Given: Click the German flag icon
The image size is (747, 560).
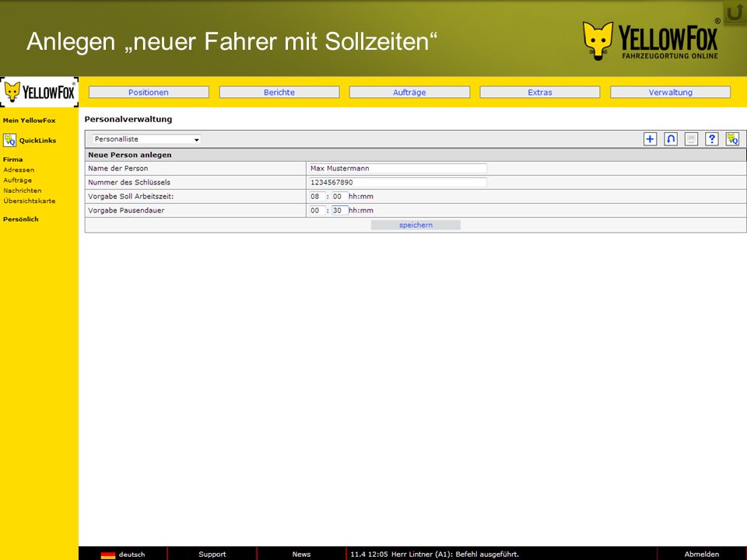Looking at the screenshot, I should [108, 555].
